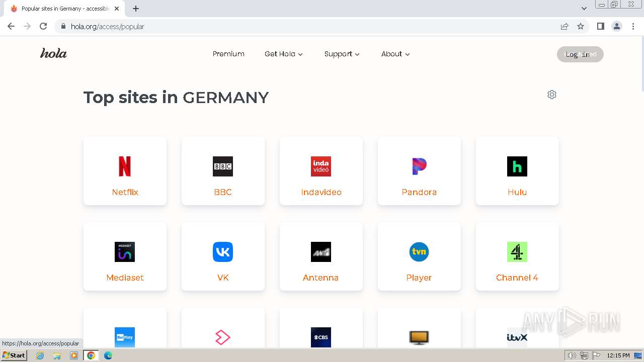Click the ITVX logo icon
This screenshot has width=644, height=362.
[x=517, y=337]
